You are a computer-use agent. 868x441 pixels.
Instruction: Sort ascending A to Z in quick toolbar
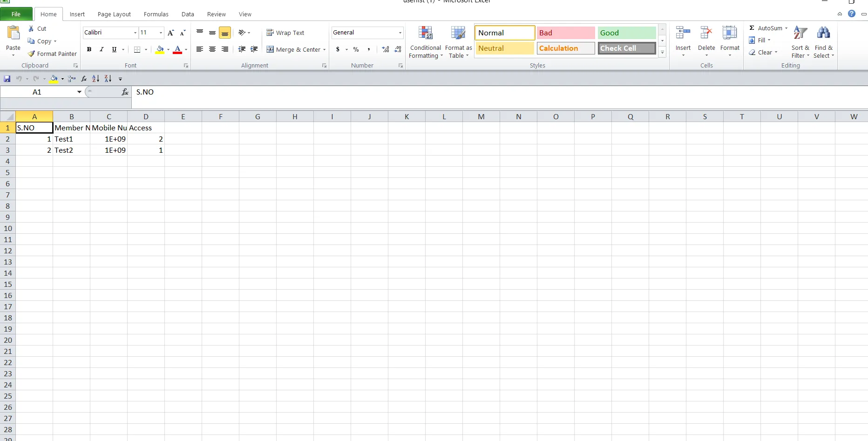click(x=95, y=79)
